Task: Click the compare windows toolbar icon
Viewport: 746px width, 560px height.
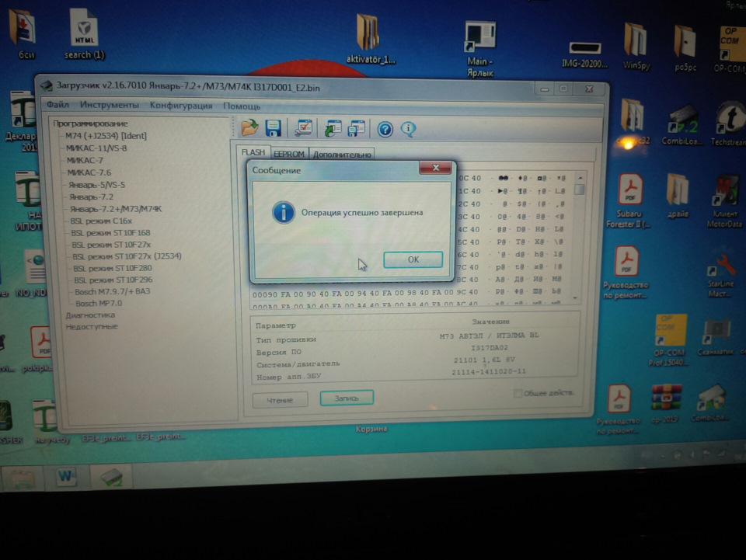Action: pyautogui.click(x=357, y=128)
